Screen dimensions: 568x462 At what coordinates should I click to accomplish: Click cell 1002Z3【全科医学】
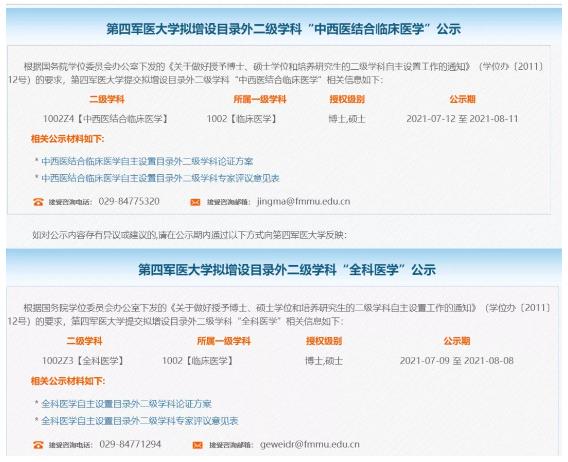pos(83,361)
